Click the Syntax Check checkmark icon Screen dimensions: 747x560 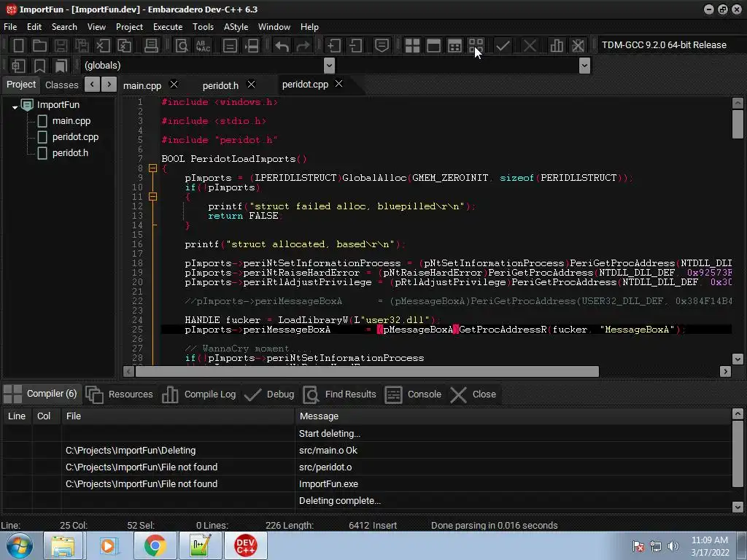pos(503,45)
